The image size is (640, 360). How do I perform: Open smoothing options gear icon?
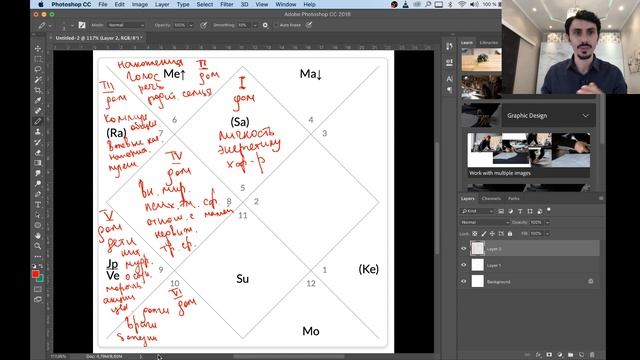(265, 25)
